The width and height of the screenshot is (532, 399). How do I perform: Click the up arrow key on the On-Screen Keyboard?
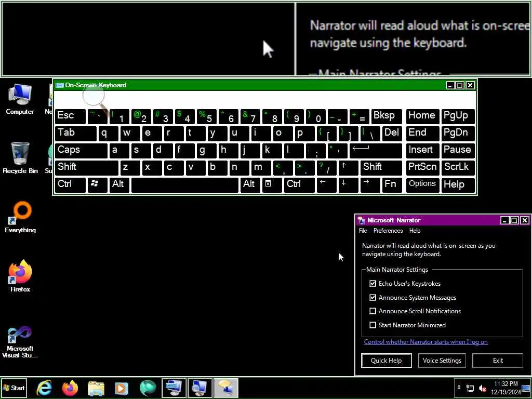[x=348, y=168]
